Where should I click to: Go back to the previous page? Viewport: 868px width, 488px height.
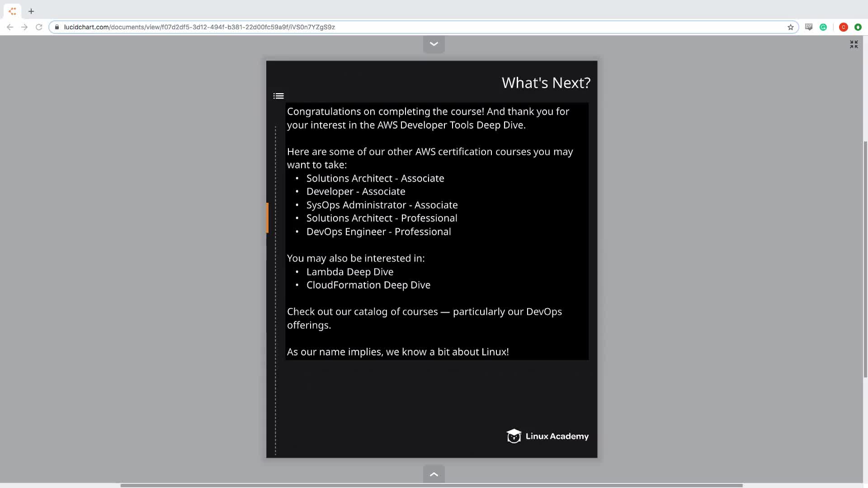click(x=10, y=27)
